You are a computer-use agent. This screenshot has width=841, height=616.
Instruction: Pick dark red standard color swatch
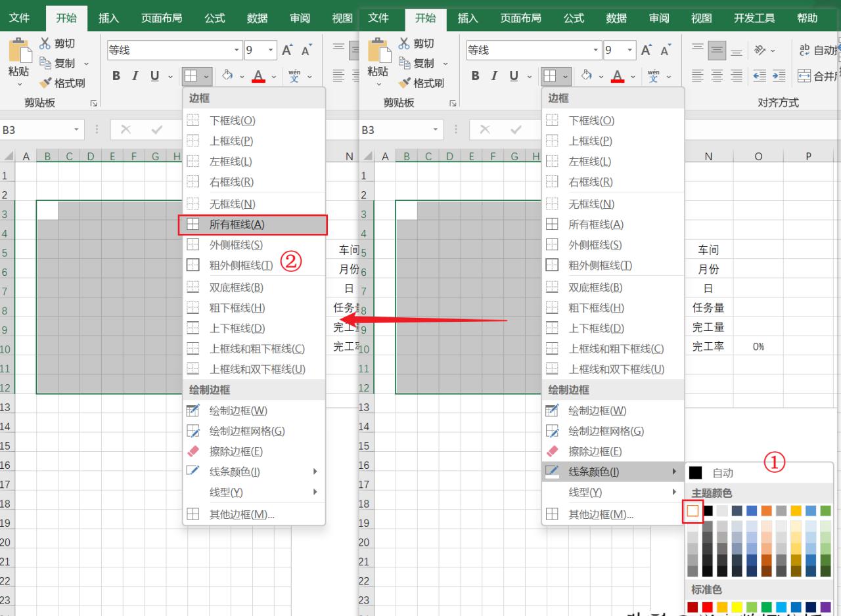tap(693, 607)
